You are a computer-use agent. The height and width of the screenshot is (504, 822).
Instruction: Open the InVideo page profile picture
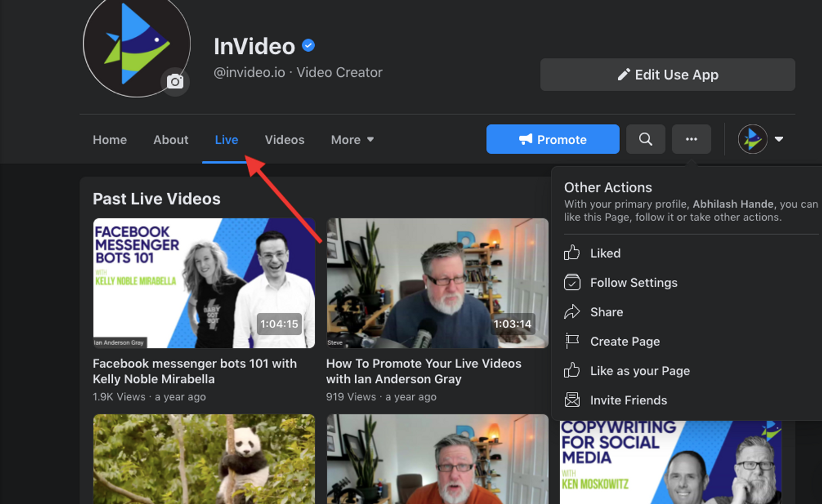pyautogui.click(x=137, y=43)
